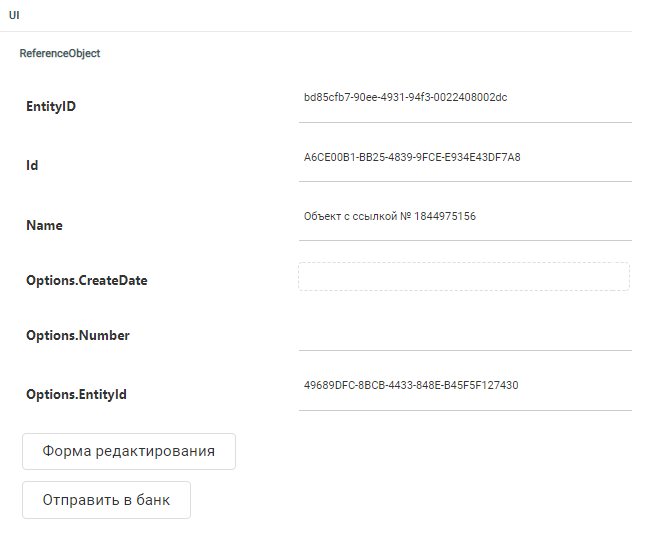Viewport: 660px width, 538px height.
Task: Click the Options.EntityId label
Action: pos(76,394)
